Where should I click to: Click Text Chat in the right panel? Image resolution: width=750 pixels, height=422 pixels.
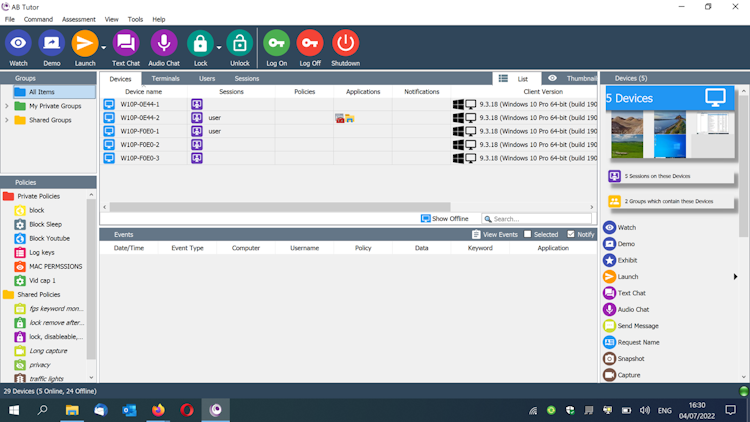(x=624, y=293)
